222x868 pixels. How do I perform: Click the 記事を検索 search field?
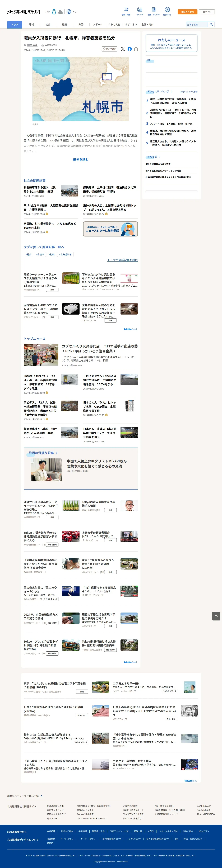coord(197,24)
